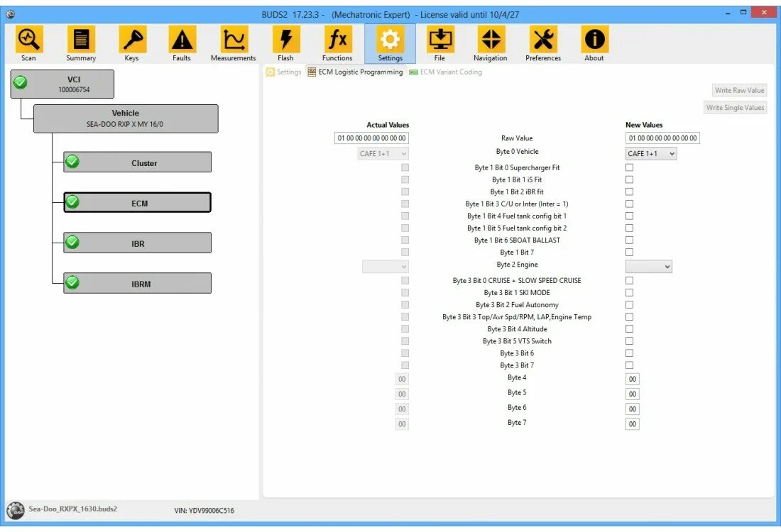Select the ECM module node
Image resolution: width=781 pixels, height=532 pixels.
tap(138, 203)
